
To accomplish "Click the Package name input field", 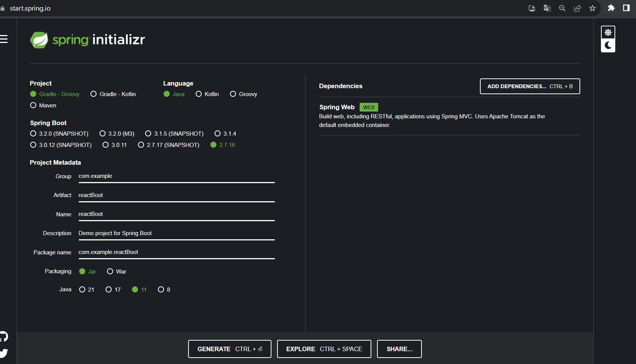I will (x=176, y=252).
